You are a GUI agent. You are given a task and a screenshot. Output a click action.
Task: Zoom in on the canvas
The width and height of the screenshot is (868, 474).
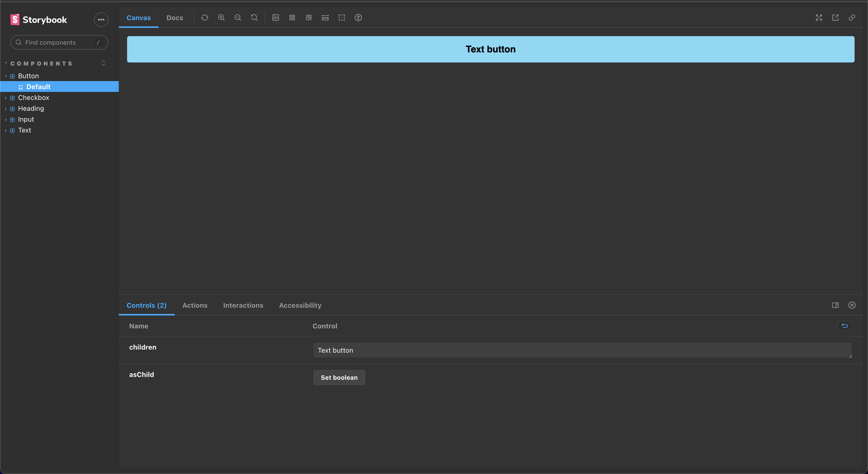point(221,18)
